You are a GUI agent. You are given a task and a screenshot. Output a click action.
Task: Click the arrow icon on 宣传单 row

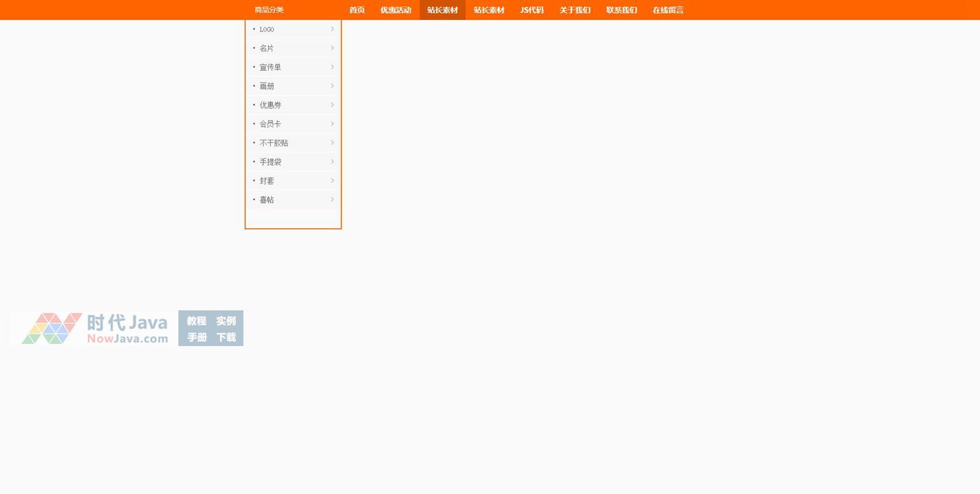[x=332, y=67]
